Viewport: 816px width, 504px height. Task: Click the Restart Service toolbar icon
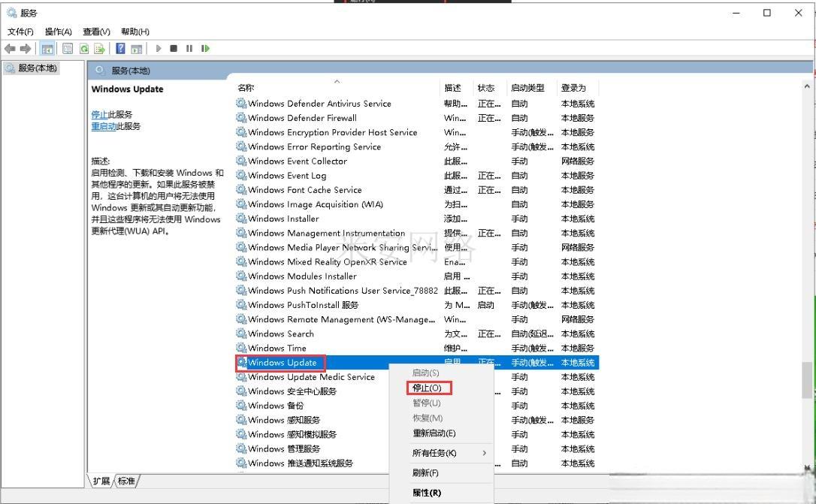[206, 48]
